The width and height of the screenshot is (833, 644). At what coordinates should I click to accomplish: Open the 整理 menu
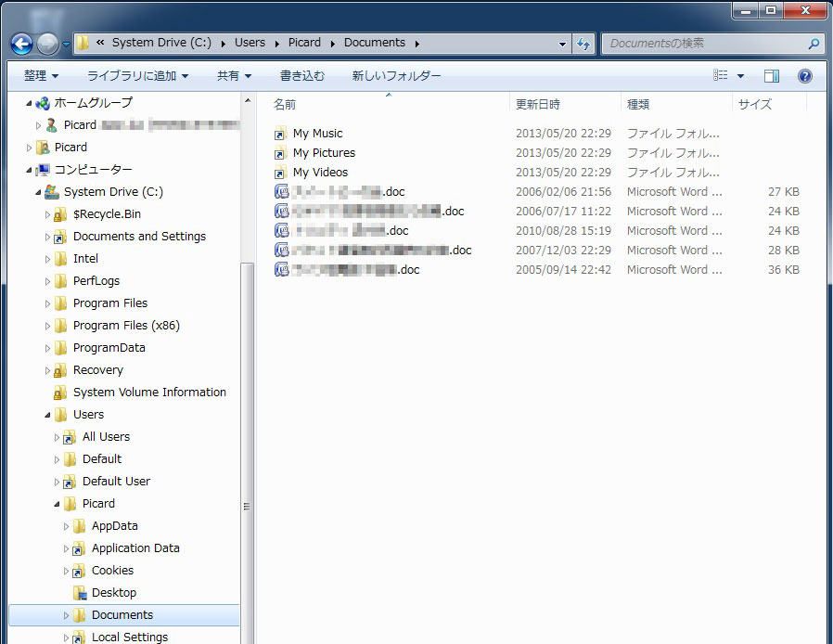[x=41, y=76]
